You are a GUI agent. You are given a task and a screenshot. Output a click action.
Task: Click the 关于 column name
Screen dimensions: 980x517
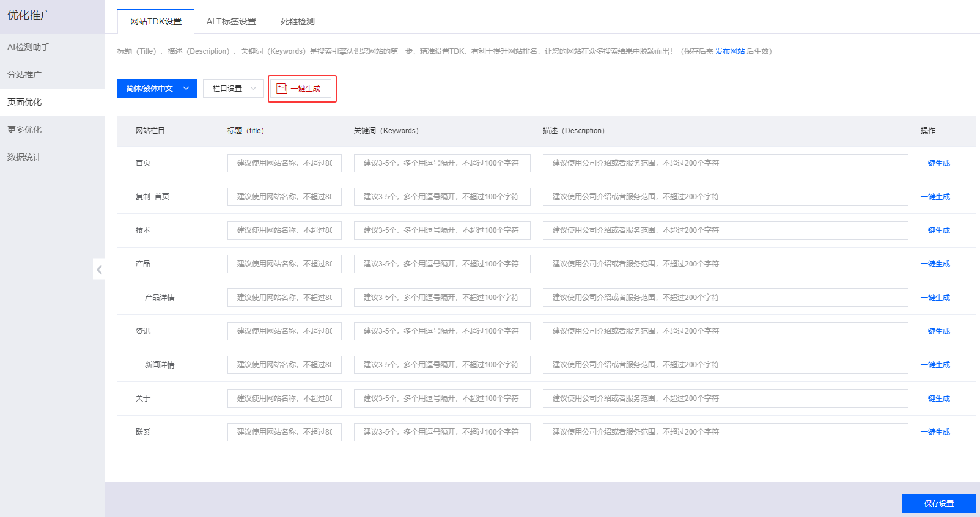(143, 398)
